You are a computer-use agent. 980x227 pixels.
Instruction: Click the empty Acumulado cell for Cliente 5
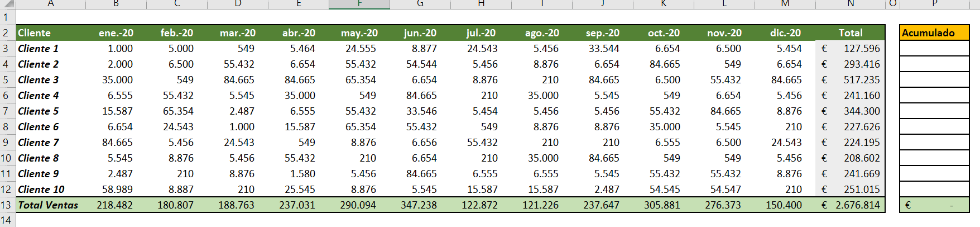tap(934, 111)
